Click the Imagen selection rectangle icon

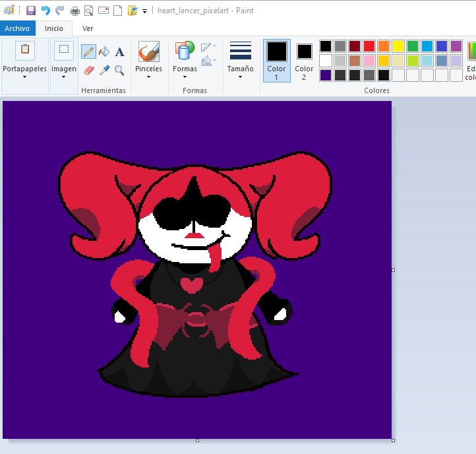coord(64,50)
